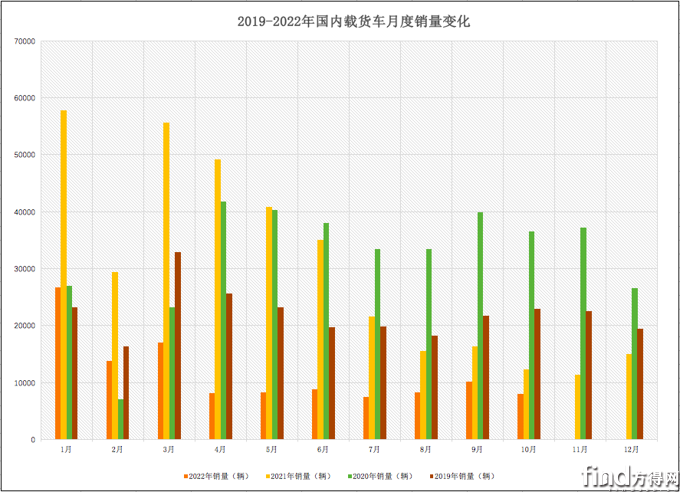Click the 4月 x-axis label

(220, 449)
